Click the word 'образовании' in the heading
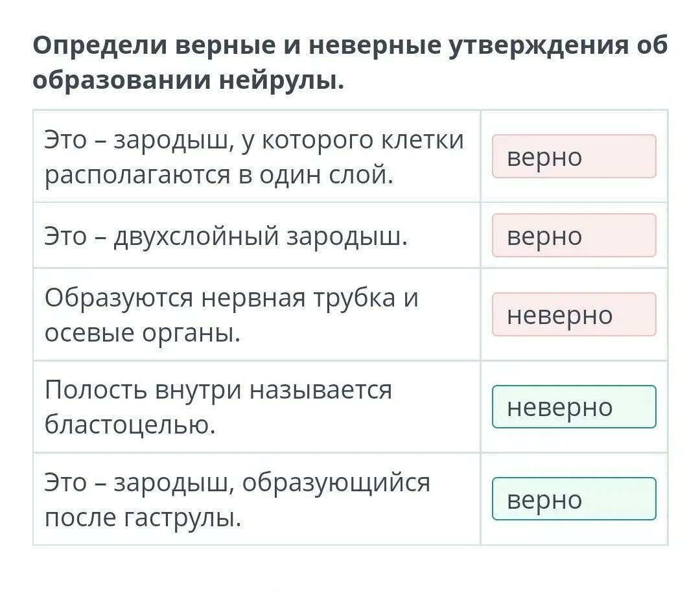 coord(122,80)
